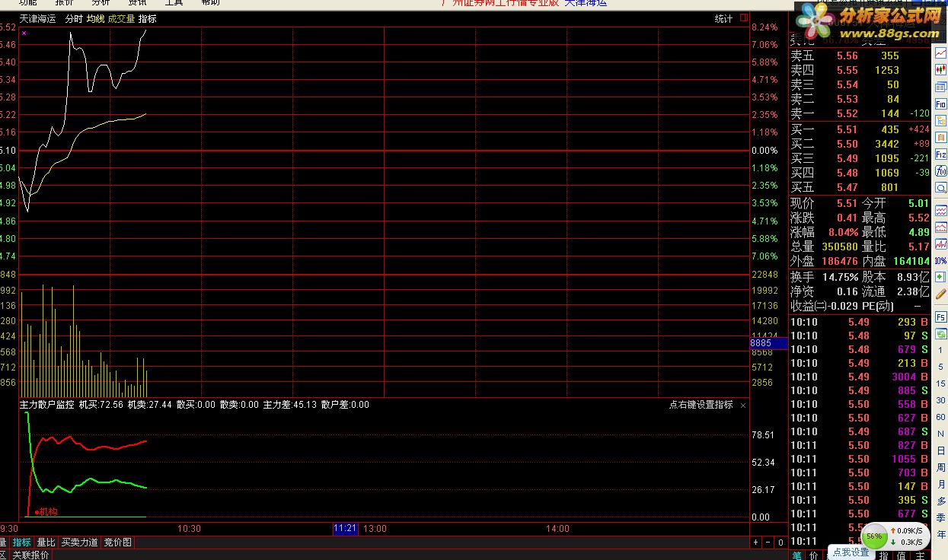
Task: Select the 量比 tab
Action: coord(46,542)
